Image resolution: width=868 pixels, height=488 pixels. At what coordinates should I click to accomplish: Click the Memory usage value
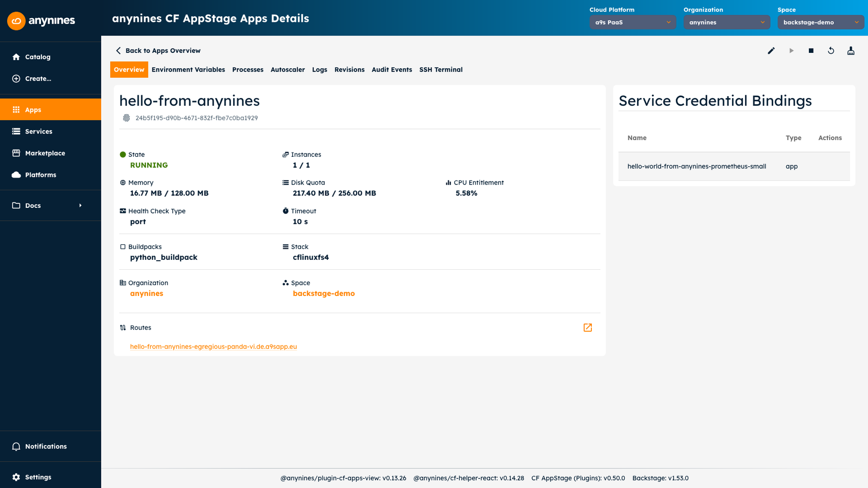pos(169,193)
